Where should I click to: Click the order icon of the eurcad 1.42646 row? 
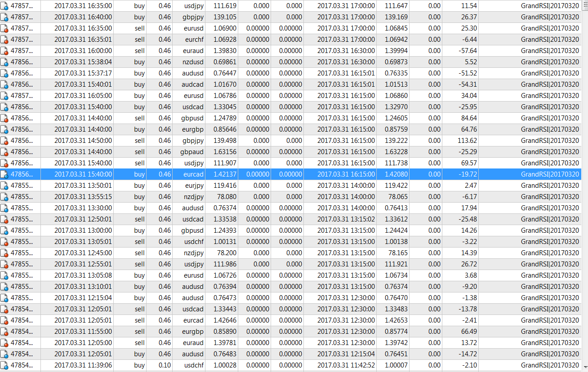point(4,320)
